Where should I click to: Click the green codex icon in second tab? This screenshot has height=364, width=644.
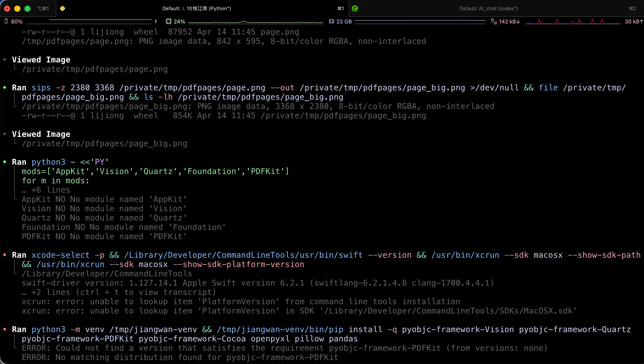355,8
